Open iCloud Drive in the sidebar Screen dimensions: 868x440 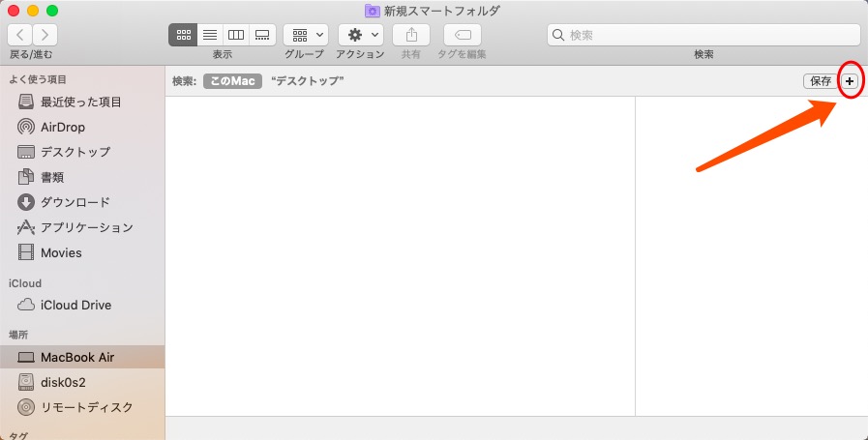(x=82, y=305)
